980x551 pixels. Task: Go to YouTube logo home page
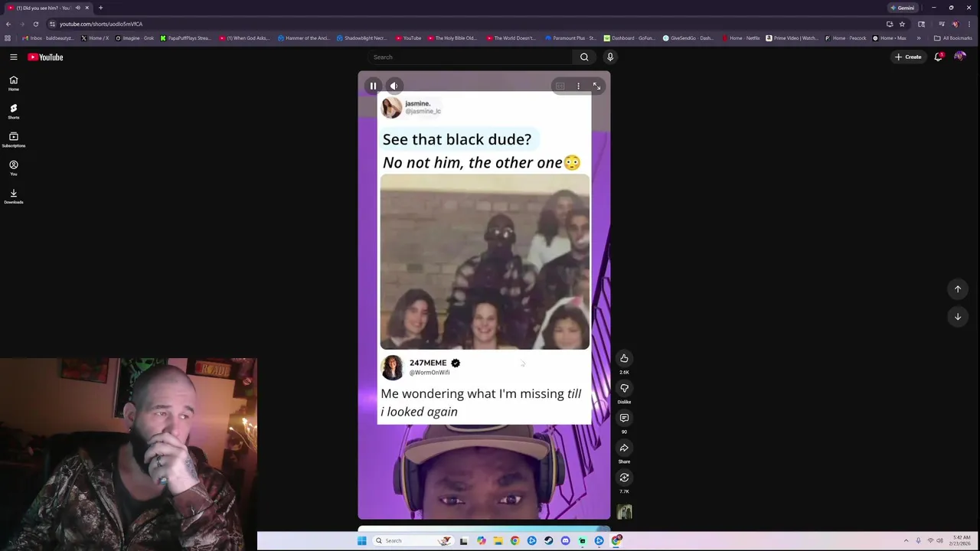[x=46, y=57]
